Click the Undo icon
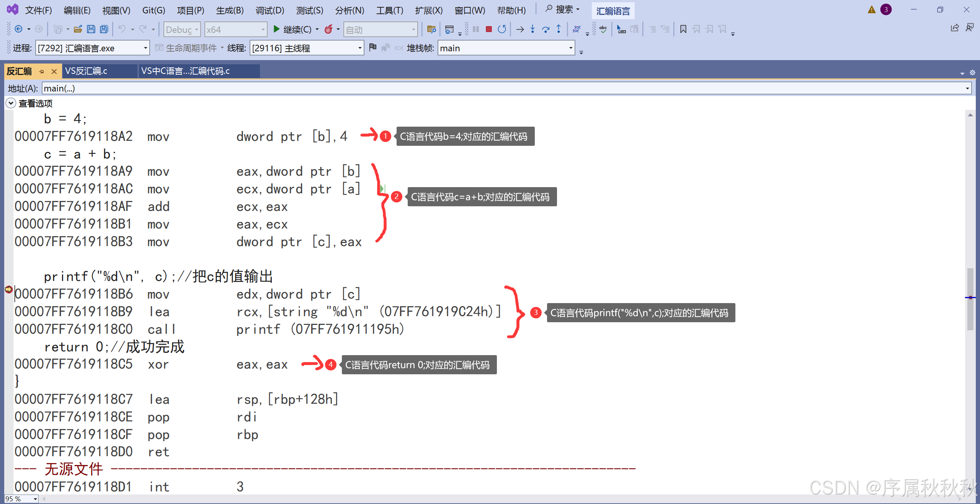The image size is (980, 504). click(122, 29)
